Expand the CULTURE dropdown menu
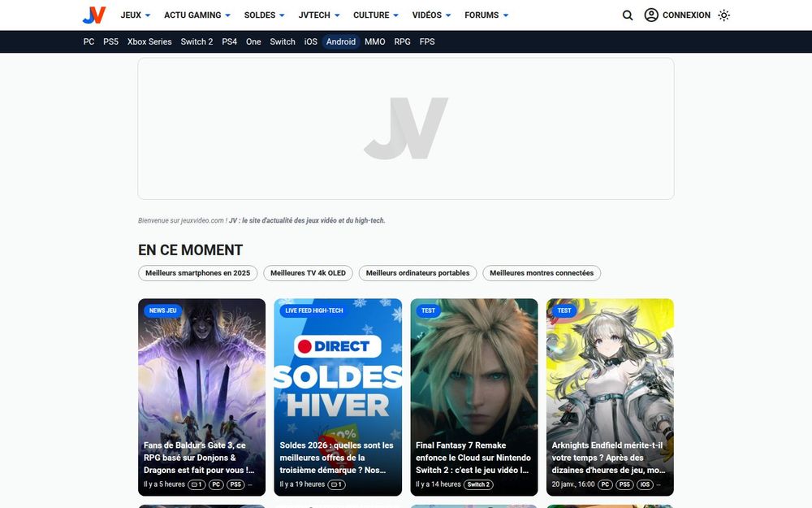Screen dimensions: 812x508 click(x=375, y=15)
